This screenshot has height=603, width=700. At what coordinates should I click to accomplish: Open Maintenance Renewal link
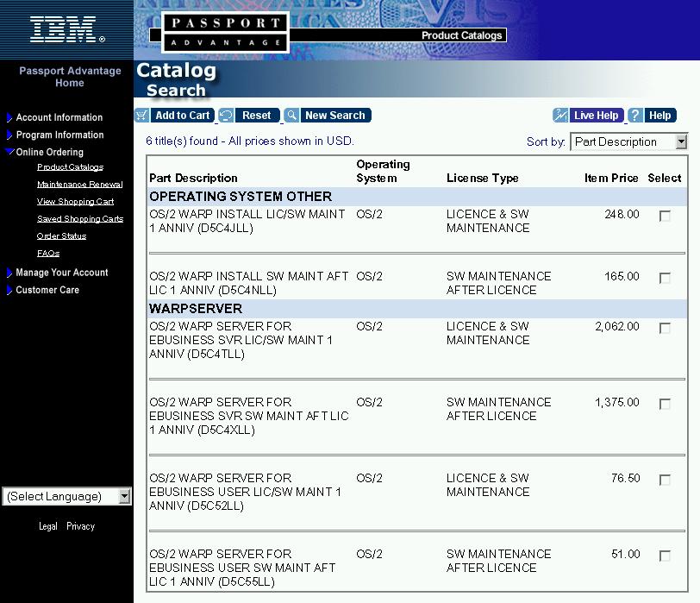tap(80, 184)
